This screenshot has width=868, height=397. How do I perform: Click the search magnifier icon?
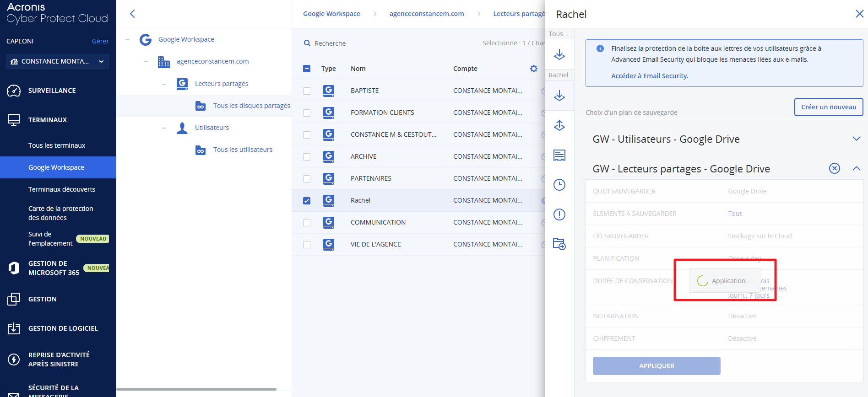[x=307, y=43]
